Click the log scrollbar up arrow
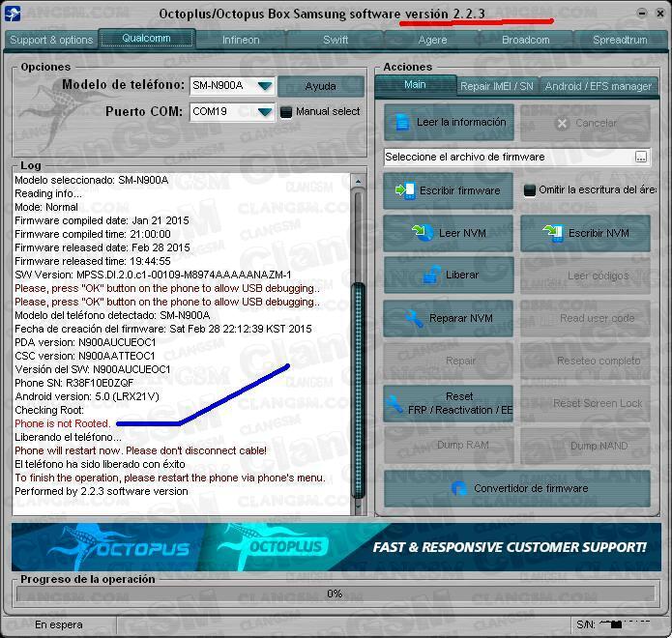 (359, 182)
